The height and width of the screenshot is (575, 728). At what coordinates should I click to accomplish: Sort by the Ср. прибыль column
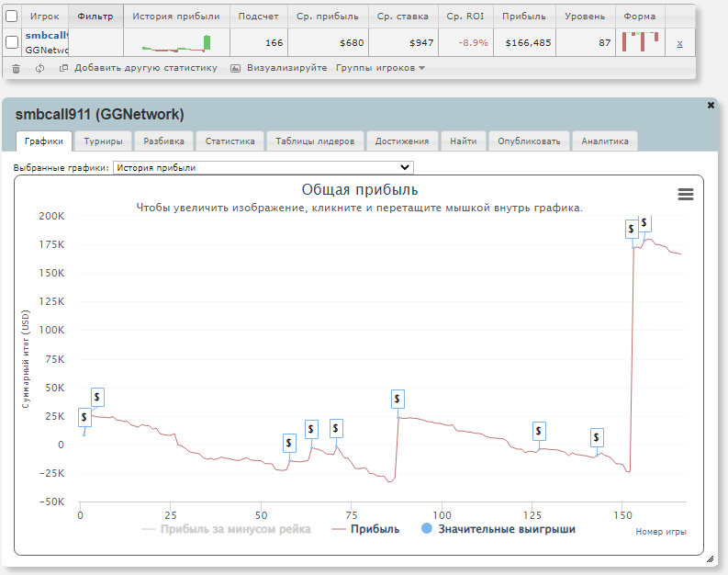[x=328, y=17]
